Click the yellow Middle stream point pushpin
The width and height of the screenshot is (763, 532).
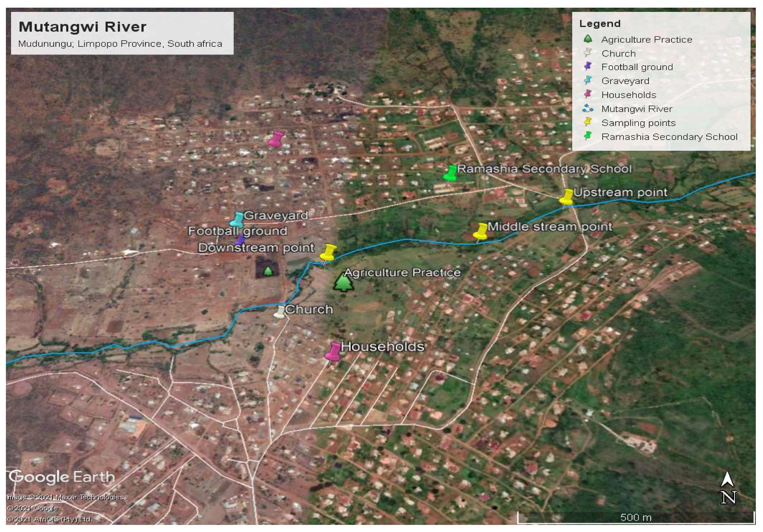(480, 231)
